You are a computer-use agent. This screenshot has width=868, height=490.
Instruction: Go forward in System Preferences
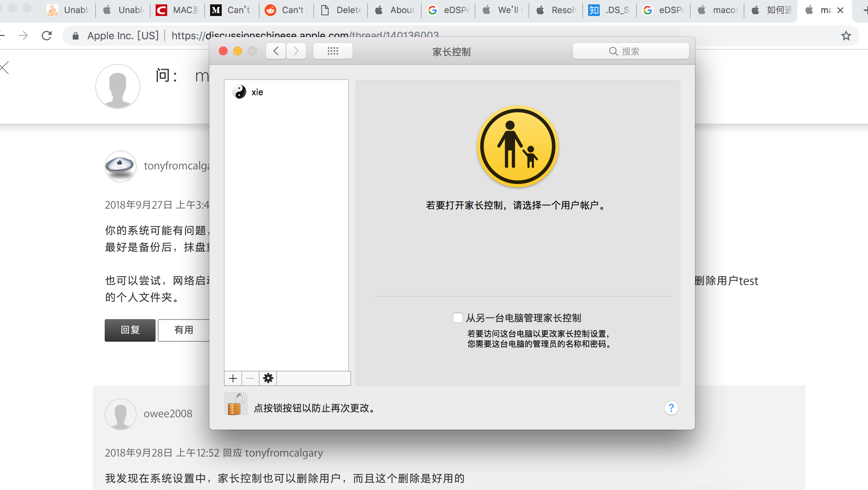click(296, 51)
